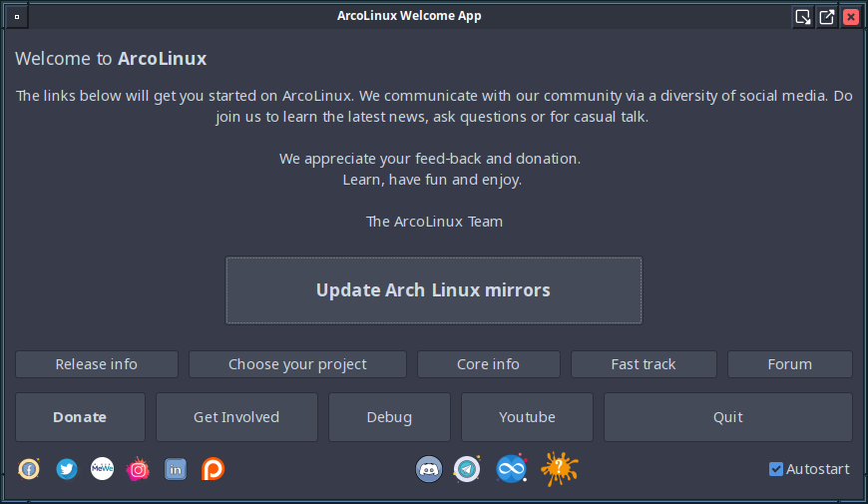This screenshot has width=868, height=504.
Task: Open Core info
Action: click(x=489, y=364)
